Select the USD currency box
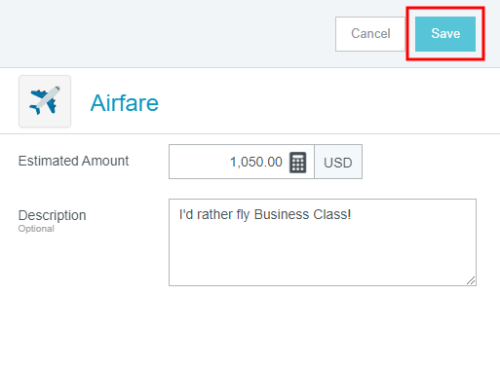Viewport: 500px width, 368px height. pyautogui.click(x=338, y=162)
